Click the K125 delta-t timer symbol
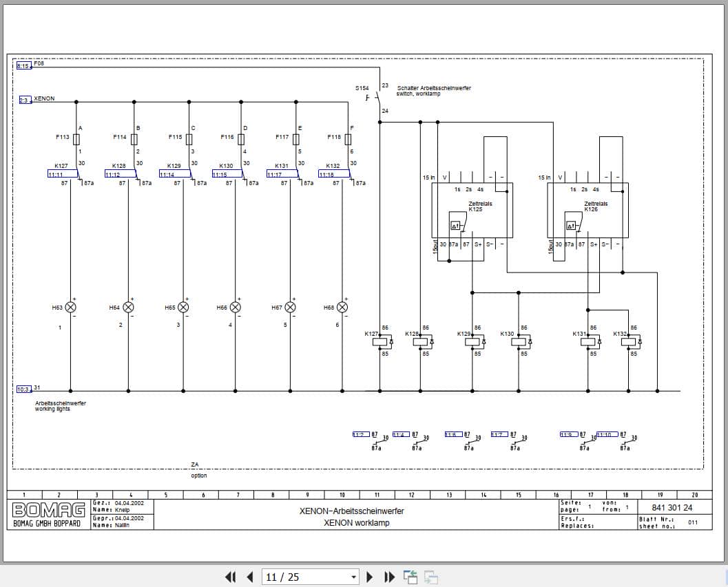The image size is (728, 587). pyautogui.click(x=455, y=226)
